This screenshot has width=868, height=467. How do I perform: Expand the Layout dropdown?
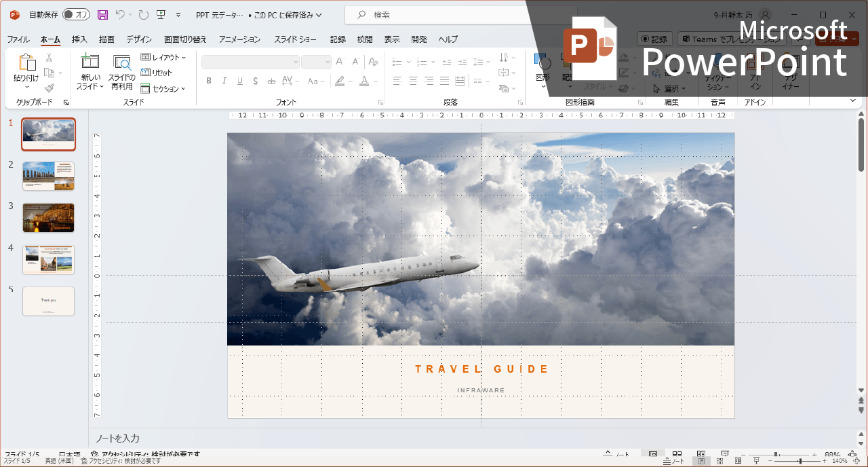163,58
